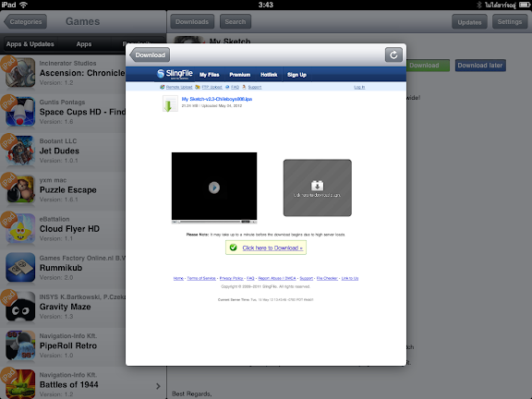Open the Ascension: Chronicle app icon
The height and width of the screenshot is (399, 532).
point(20,72)
